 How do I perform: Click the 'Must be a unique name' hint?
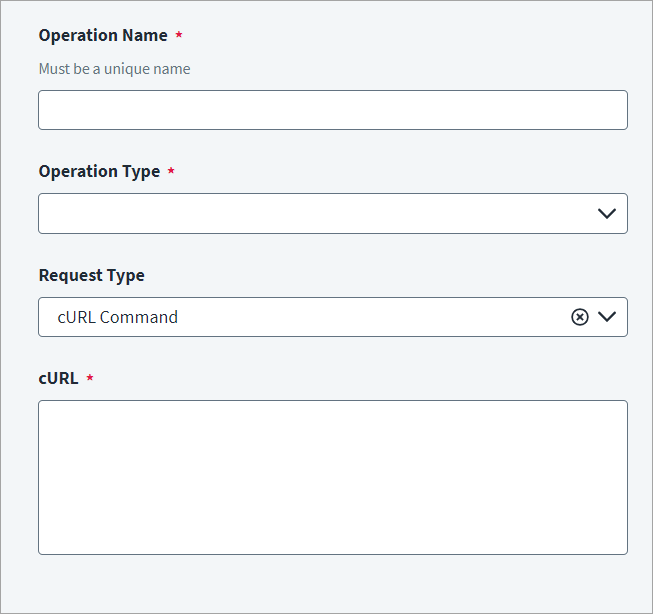tap(115, 69)
